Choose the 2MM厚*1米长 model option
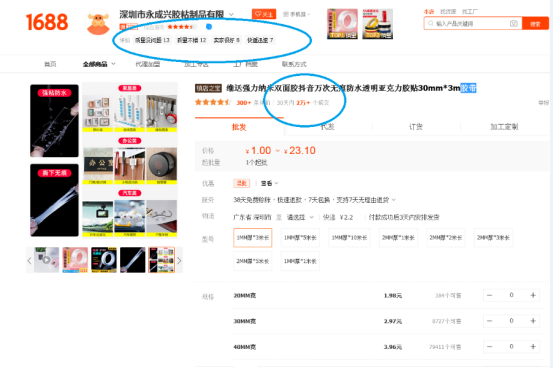 (x=398, y=237)
